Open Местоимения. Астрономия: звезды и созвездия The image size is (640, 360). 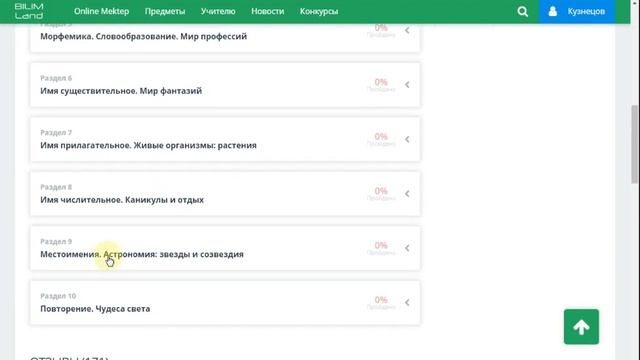point(142,254)
